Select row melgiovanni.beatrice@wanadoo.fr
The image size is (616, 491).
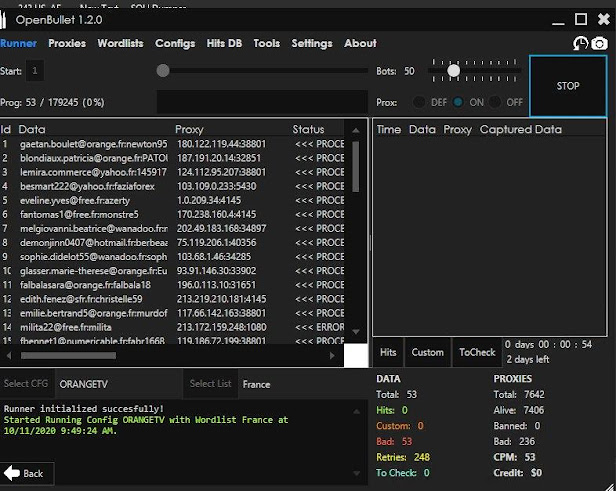pyautogui.click(x=172, y=229)
